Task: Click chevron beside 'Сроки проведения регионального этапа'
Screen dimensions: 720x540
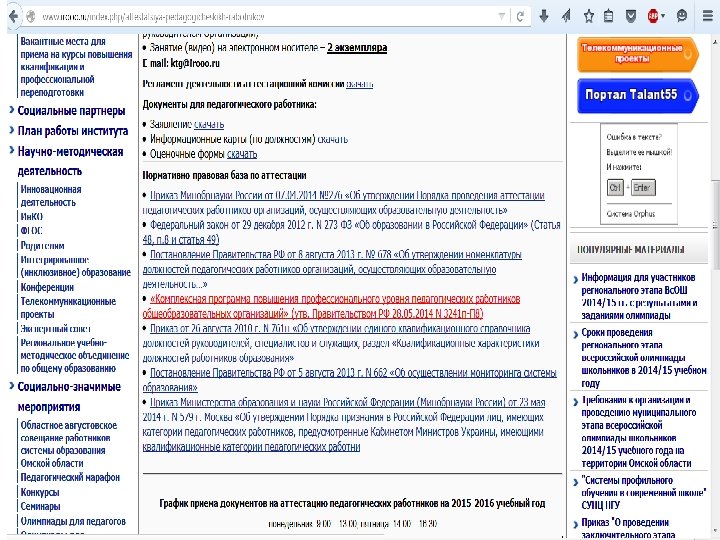Action: click(x=575, y=334)
